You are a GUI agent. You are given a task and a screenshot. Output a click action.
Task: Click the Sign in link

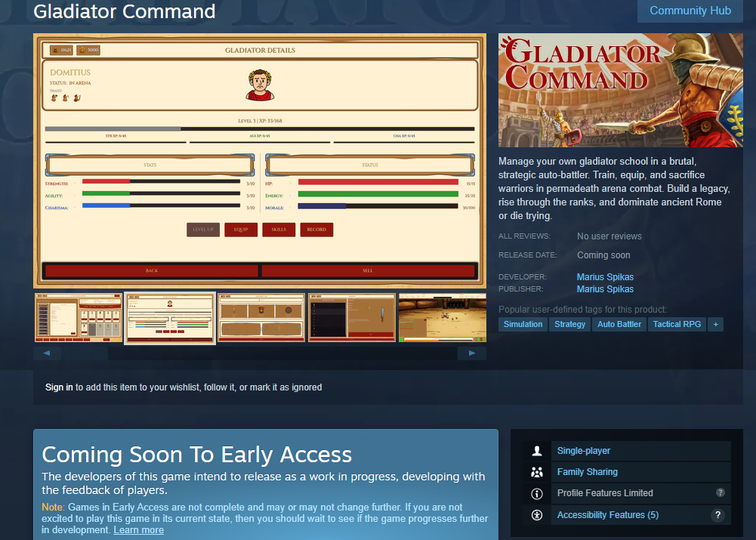coord(59,387)
